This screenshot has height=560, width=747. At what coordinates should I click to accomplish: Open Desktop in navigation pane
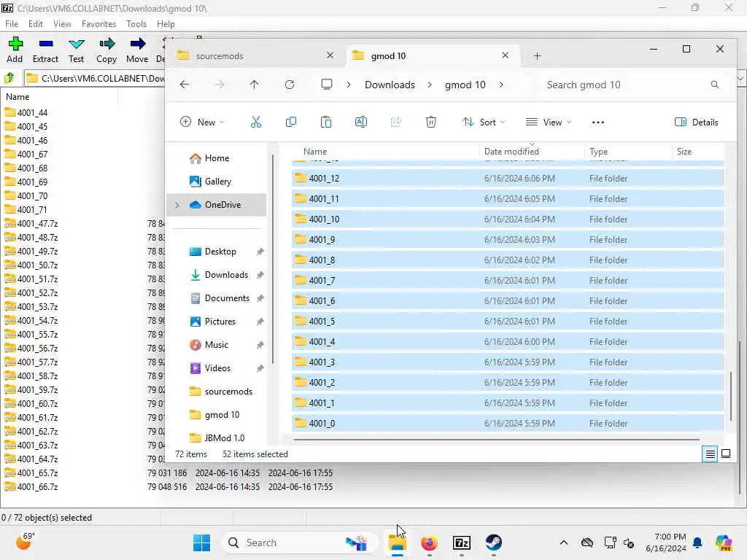coord(220,252)
